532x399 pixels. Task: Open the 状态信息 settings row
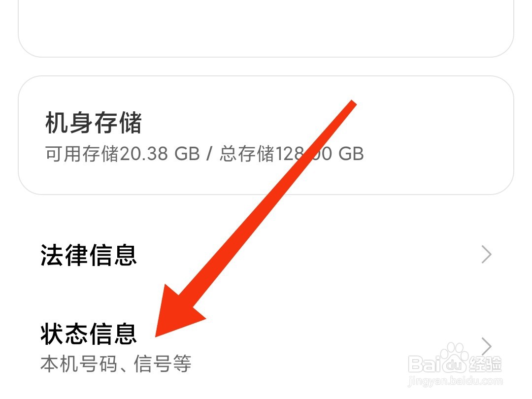266,347
